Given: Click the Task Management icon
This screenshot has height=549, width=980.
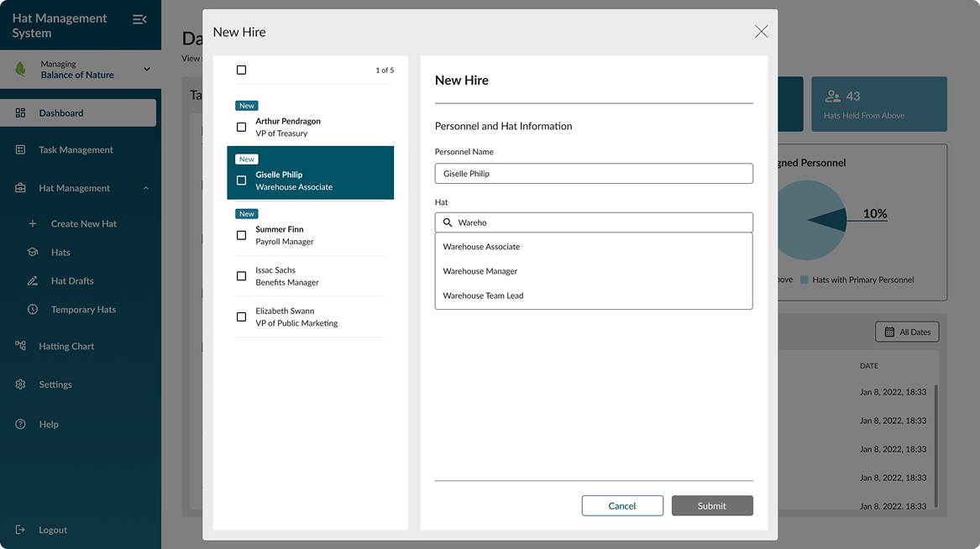Looking at the screenshot, I should 21,149.
